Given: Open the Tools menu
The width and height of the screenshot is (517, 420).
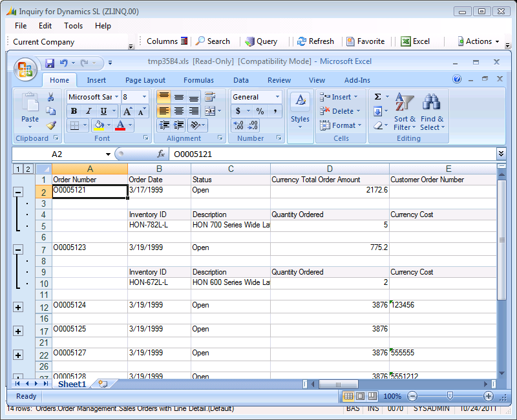Looking at the screenshot, I should pyautogui.click(x=73, y=26).
